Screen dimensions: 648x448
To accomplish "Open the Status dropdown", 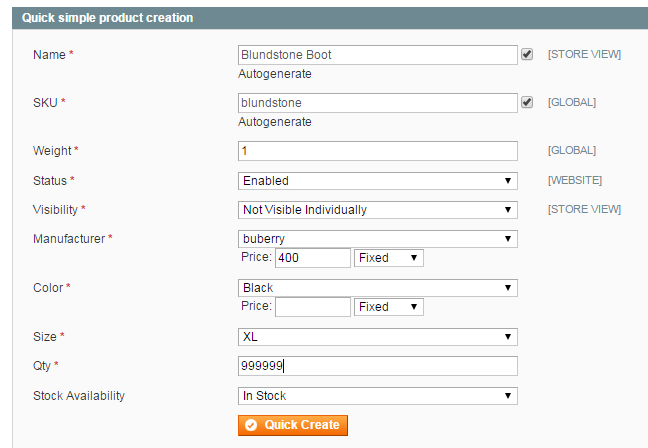I will pyautogui.click(x=377, y=181).
